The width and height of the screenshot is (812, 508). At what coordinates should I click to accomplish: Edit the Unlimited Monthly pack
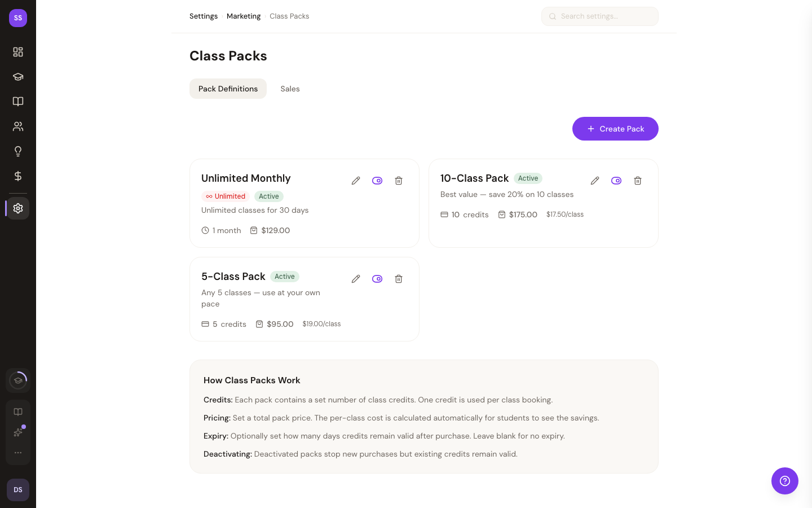tap(356, 181)
